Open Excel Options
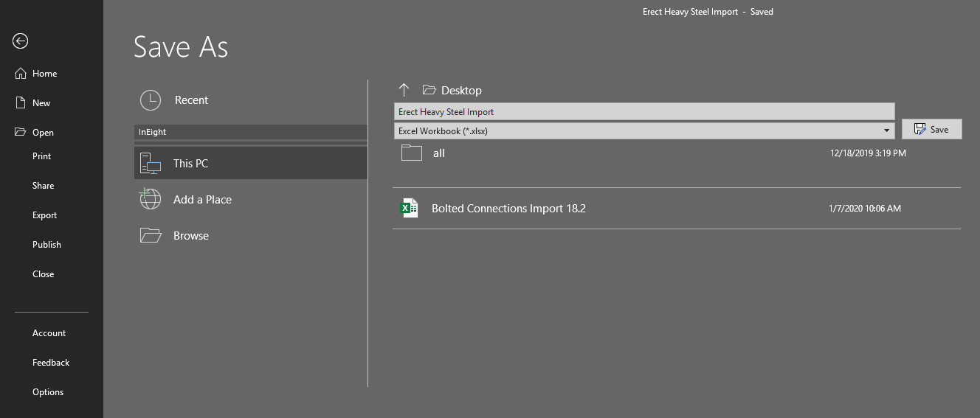980x418 pixels. tap(48, 392)
